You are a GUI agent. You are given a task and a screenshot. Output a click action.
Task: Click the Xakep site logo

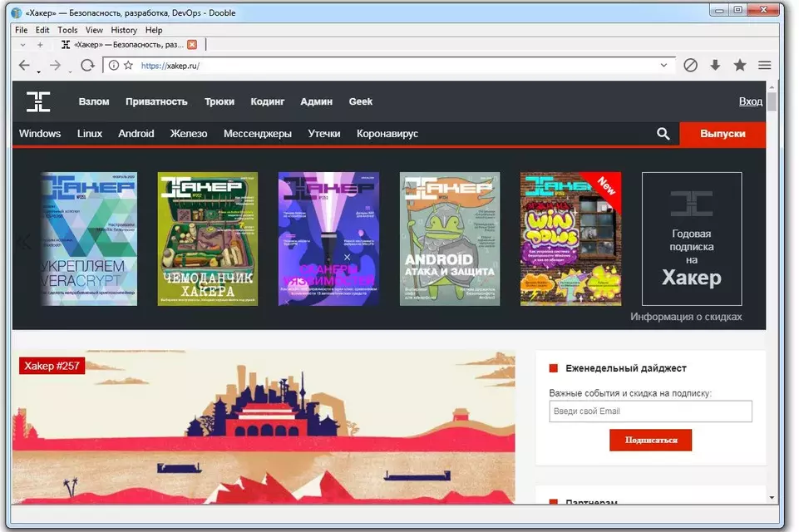[x=38, y=101]
